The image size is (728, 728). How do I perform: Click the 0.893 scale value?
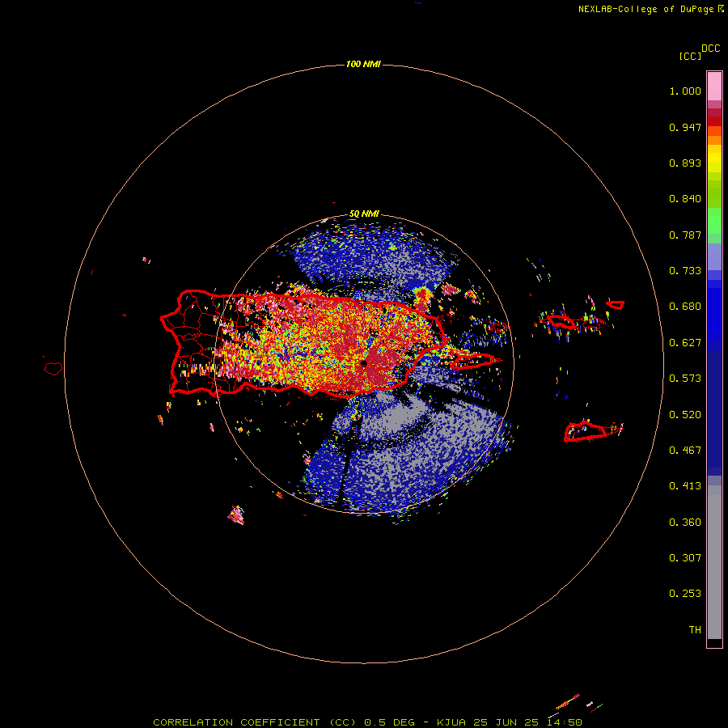[x=685, y=163]
